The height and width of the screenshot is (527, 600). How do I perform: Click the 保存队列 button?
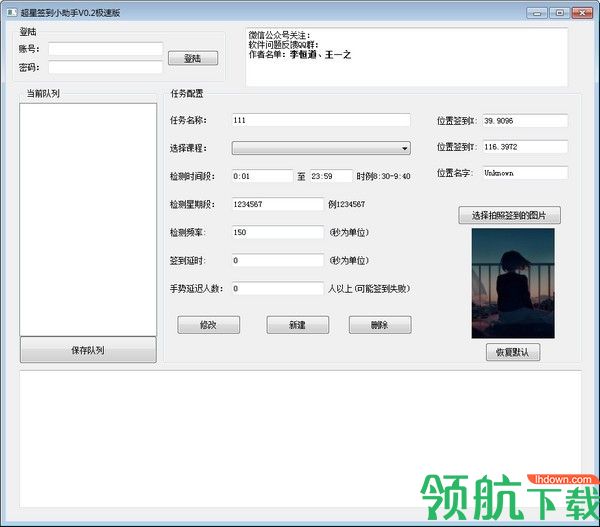88,350
